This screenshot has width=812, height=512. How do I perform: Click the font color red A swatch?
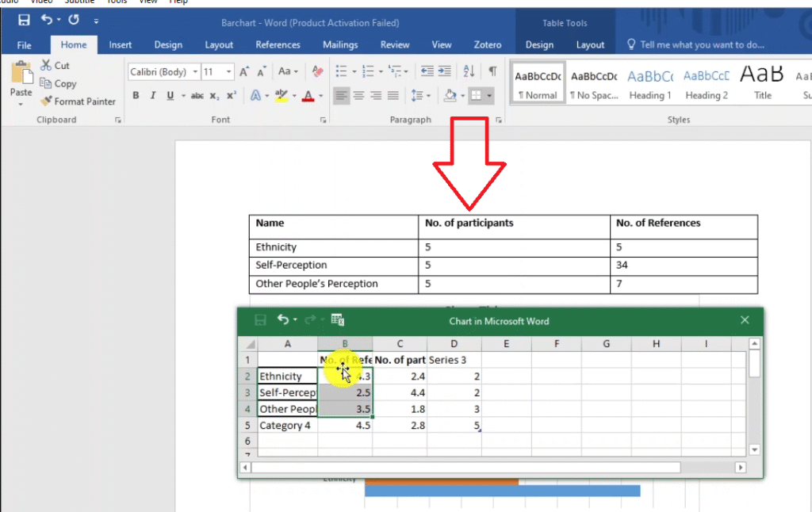[307, 96]
